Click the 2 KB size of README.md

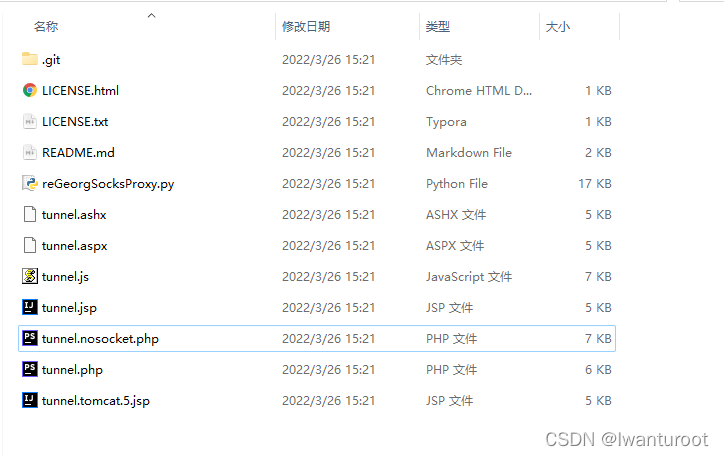click(x=598, y=153)
